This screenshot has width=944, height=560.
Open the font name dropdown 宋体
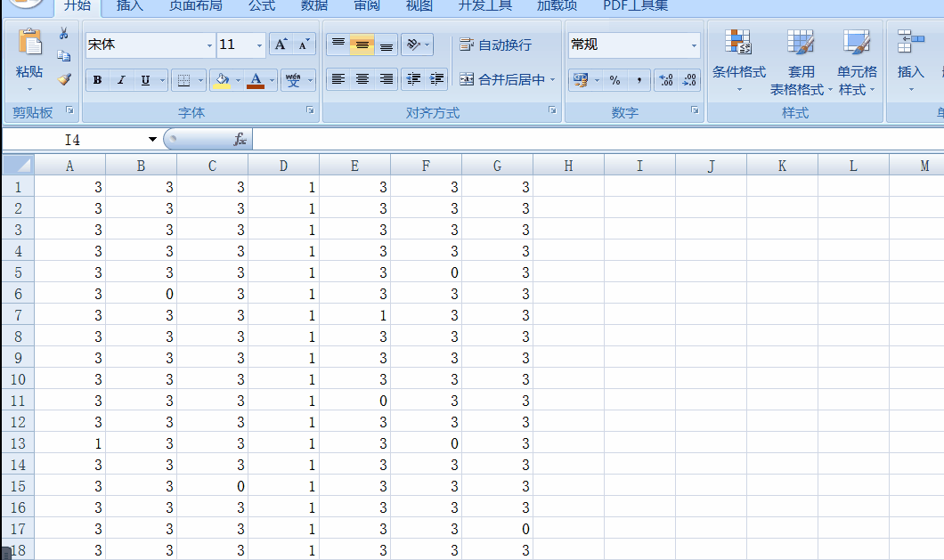209,45
